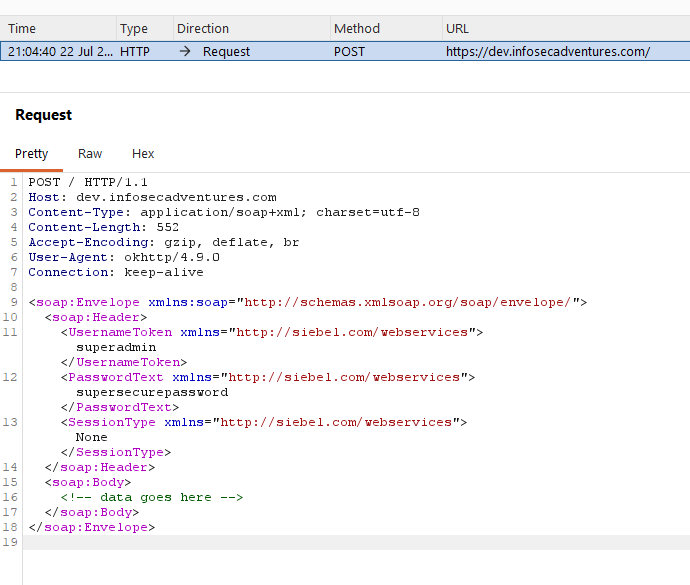Image resolution: width=690 pixels, height=585 pixels.
Task: Switch to the Pretty tab
Action: click(x=31, y=154)
